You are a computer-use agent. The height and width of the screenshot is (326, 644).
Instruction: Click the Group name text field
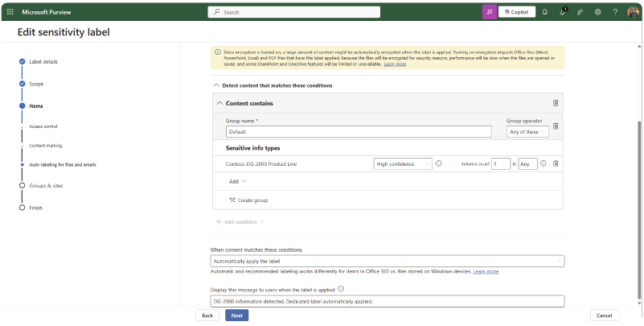click(x=359, y=132)
